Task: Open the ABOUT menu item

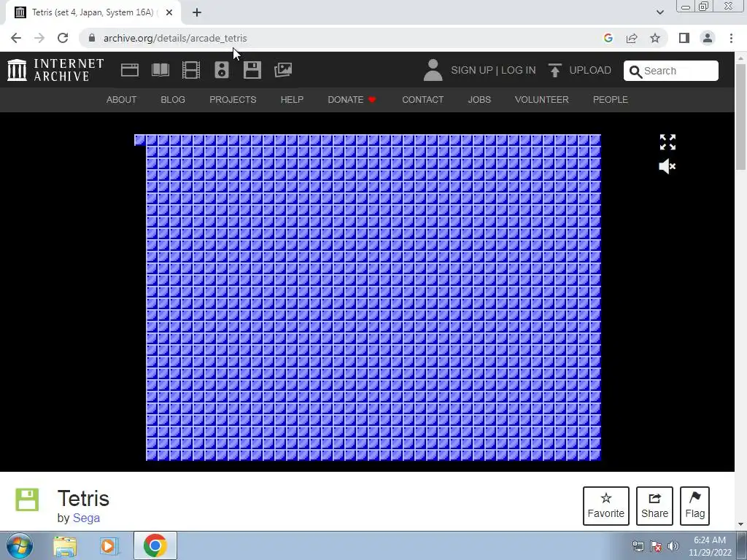Action: [x=122, y=99]
